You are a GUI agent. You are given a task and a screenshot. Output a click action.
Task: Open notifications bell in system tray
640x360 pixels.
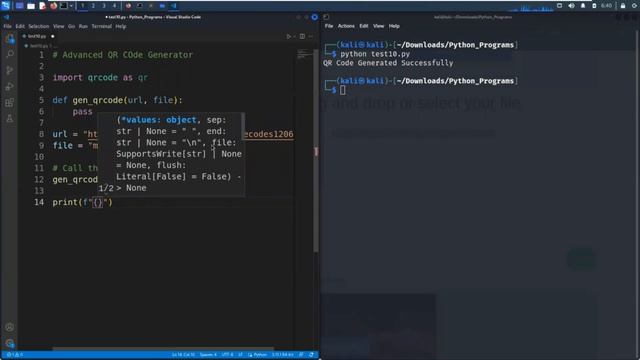tap(583, 6)
